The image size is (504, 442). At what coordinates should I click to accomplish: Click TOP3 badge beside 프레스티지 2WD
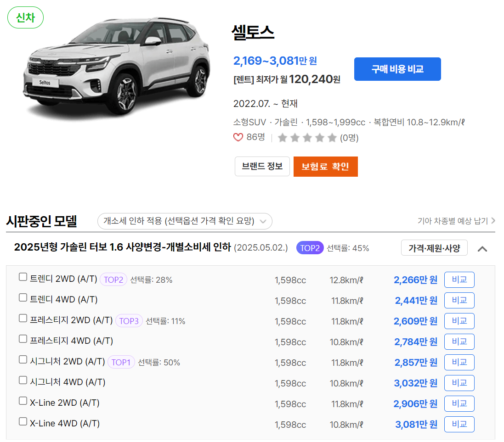click(x=129, y=320)
